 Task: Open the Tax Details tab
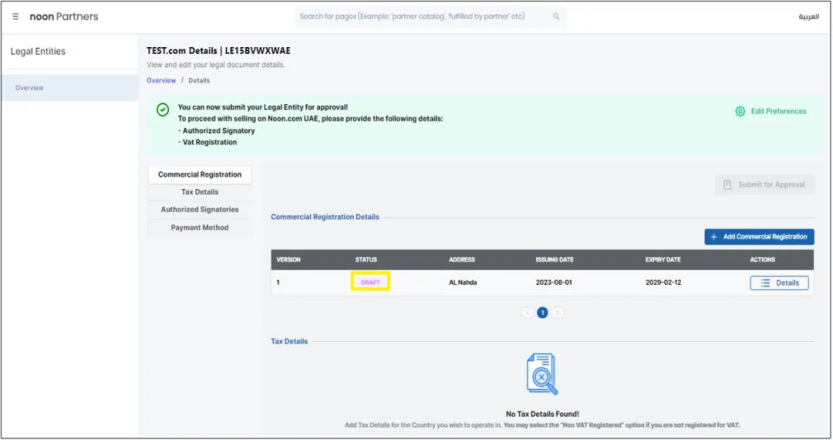(200, 192)
